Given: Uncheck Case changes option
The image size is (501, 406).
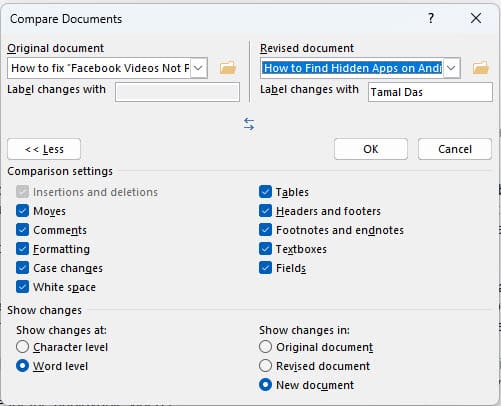Looking at the screenshot, I should 22,268.
